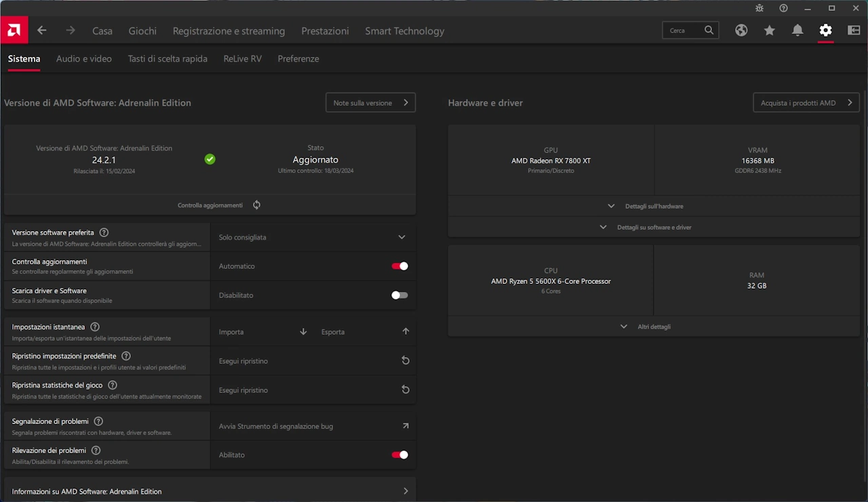
Task: Click the bug report icon in title bar
Action: tap(759, 8)
